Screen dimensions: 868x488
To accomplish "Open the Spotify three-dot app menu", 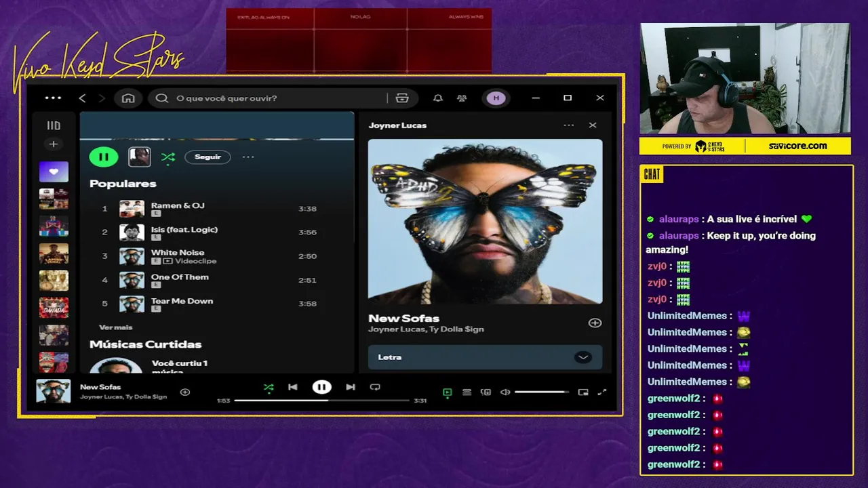I will 53,98.
